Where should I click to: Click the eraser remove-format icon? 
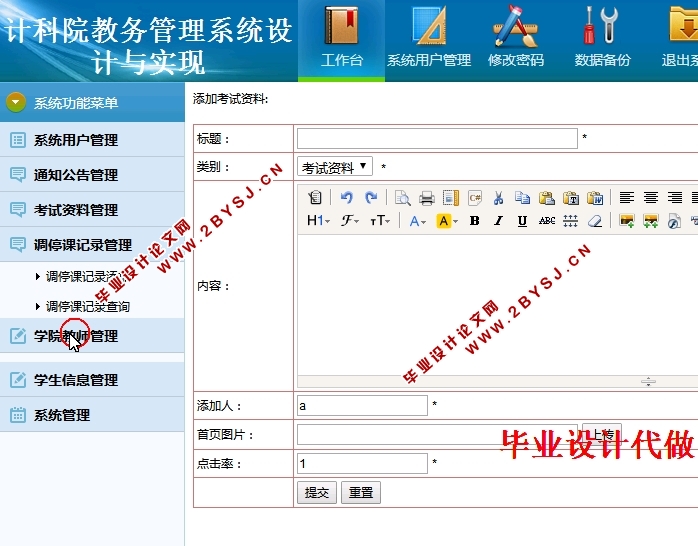click(x=595, y=221)
